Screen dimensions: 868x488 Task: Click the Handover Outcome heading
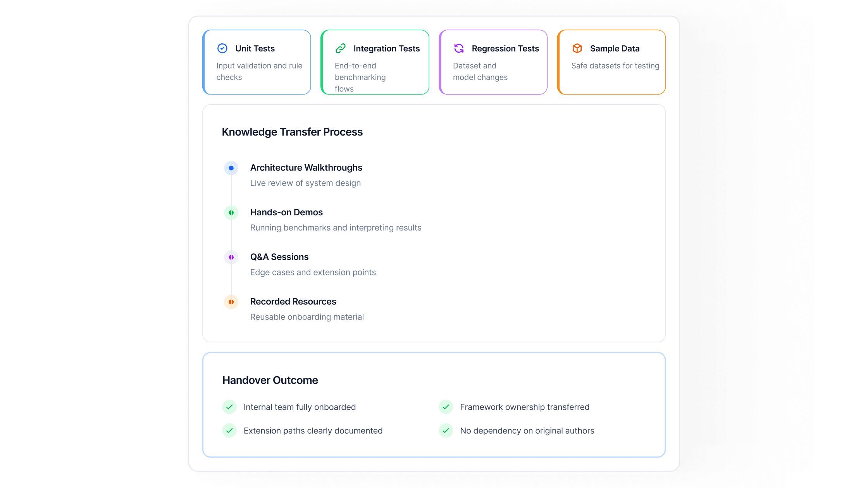coord(270,380)
